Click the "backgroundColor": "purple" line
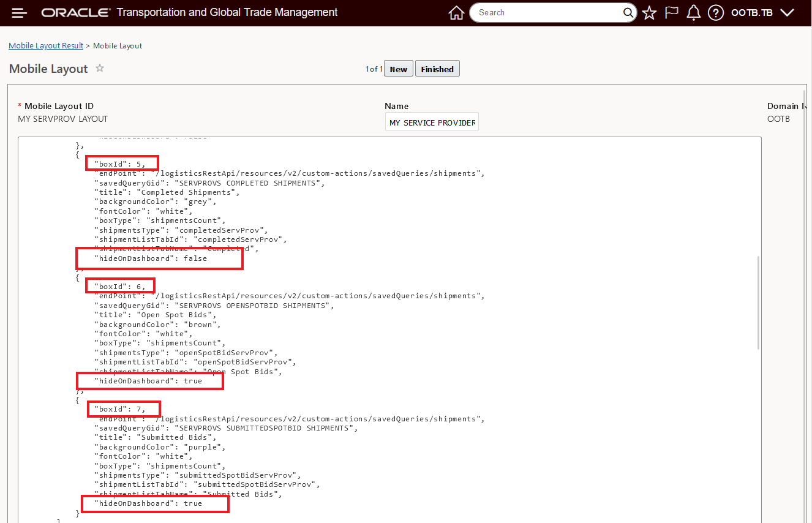Screen dimensions: 812x523 coord(160,447)
